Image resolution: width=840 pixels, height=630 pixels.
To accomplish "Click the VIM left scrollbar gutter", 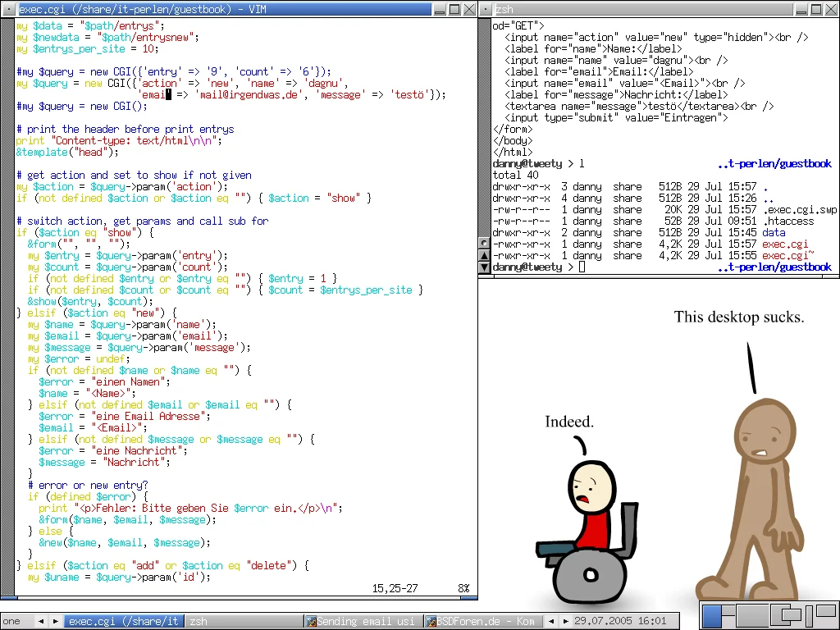I will click(x=7, y=305).
